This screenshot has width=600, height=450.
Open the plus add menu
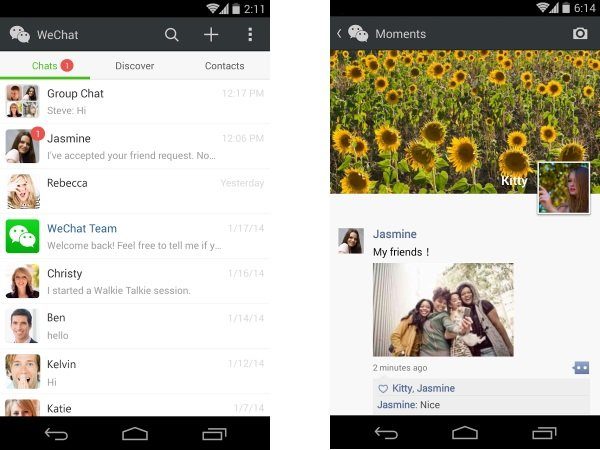pyautogui.click(x=211, y=34)
